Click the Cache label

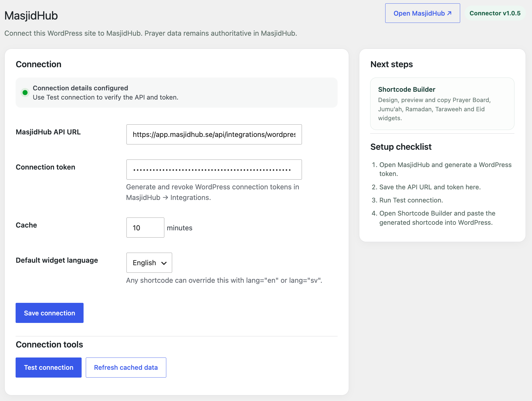coord(26,225)
